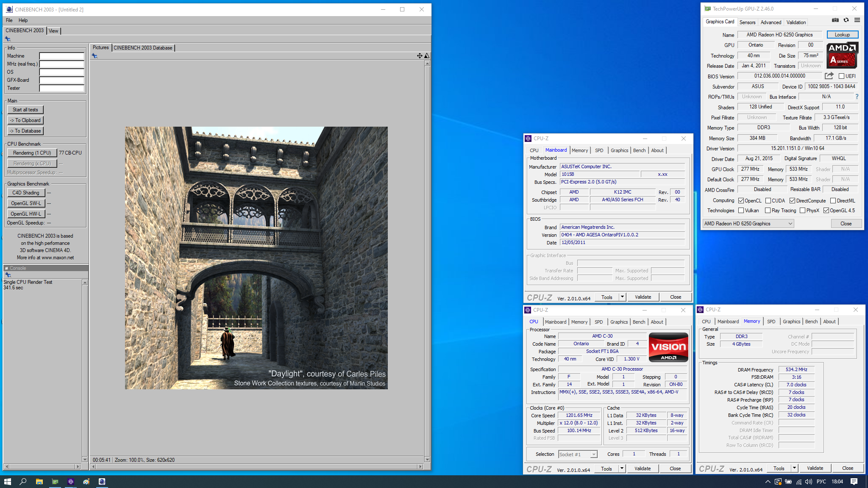Click the picture view horizontal scrollbar

click(257, 466)
